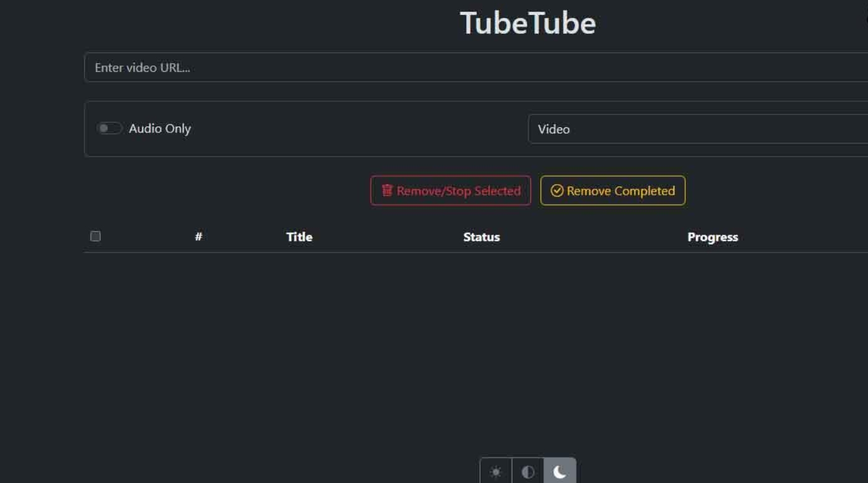The width and height of the screenshot is (868, 483).
Task: Click the Remove Completed button
Action: tap(613, 190)
